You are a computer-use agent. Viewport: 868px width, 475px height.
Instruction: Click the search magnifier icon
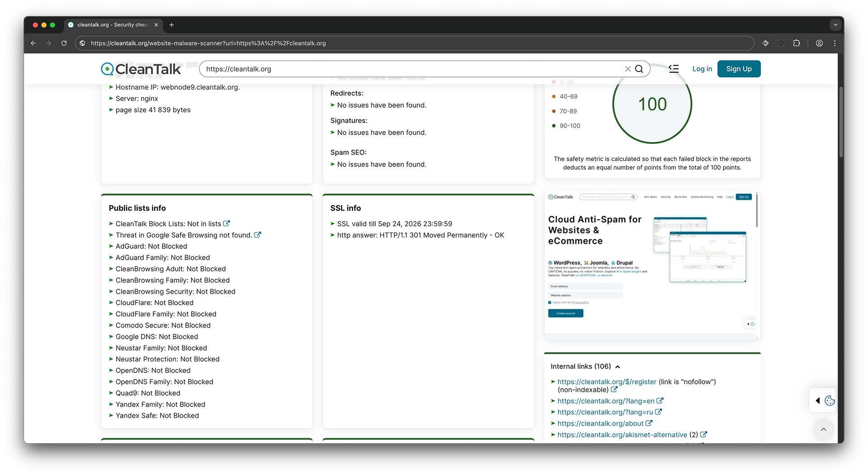pyautogui.click(x=639, y=69)
